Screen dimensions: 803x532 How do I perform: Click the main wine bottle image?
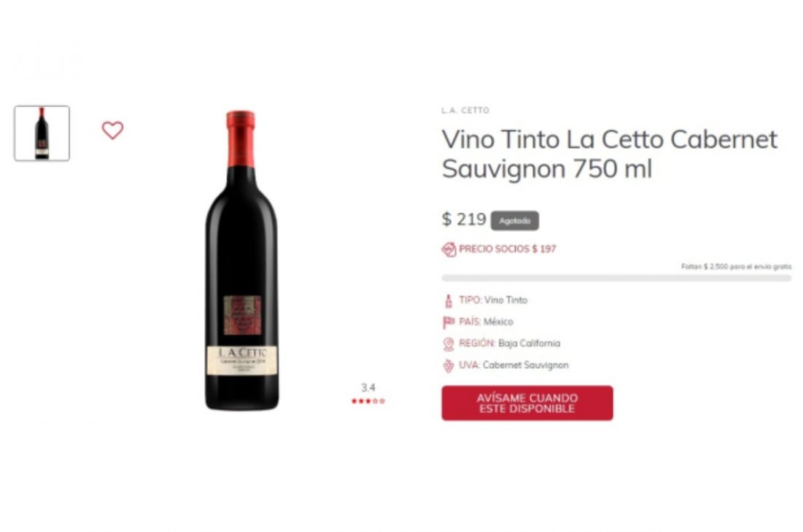pos(241,260)
